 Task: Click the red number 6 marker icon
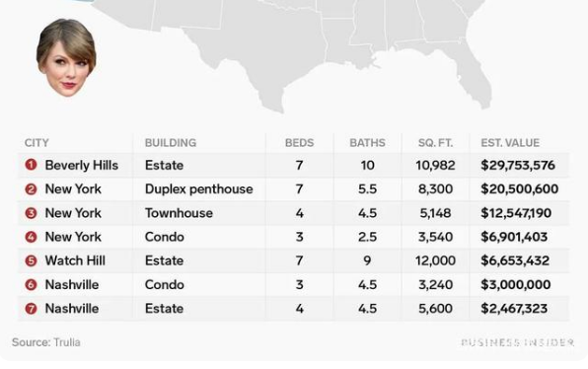tap(31, 284)
